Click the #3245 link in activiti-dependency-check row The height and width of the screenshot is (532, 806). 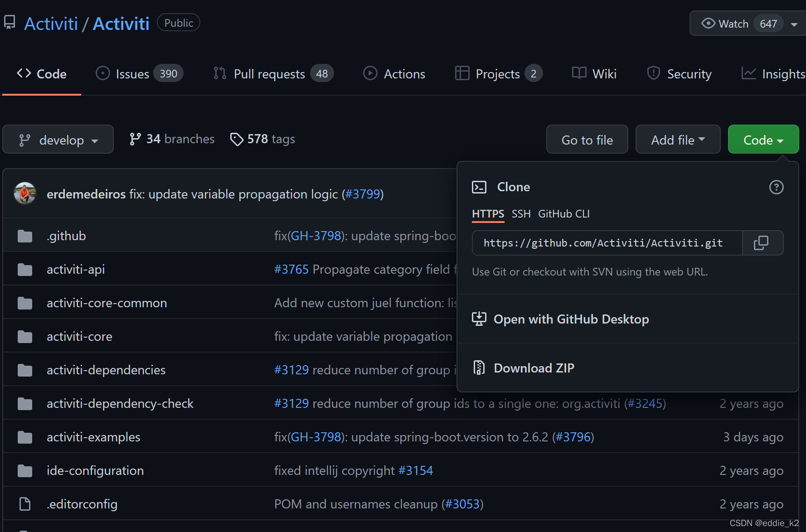point(645,404)
